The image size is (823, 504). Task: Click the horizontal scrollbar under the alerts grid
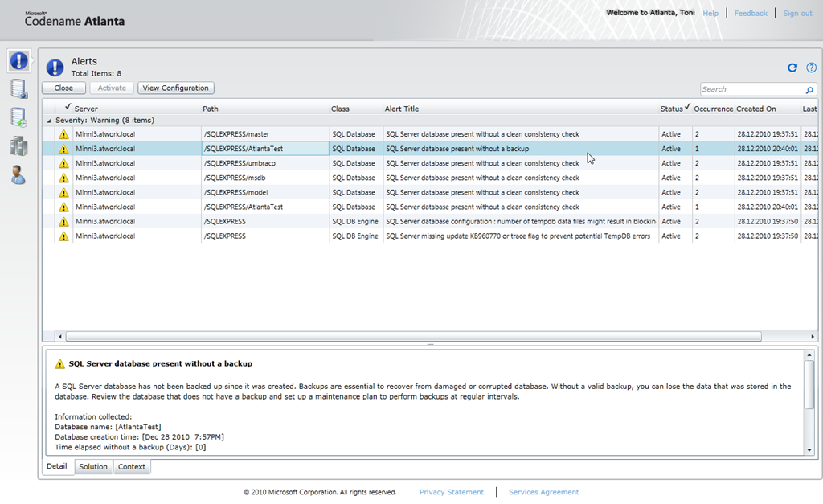[x=413, y=336]
